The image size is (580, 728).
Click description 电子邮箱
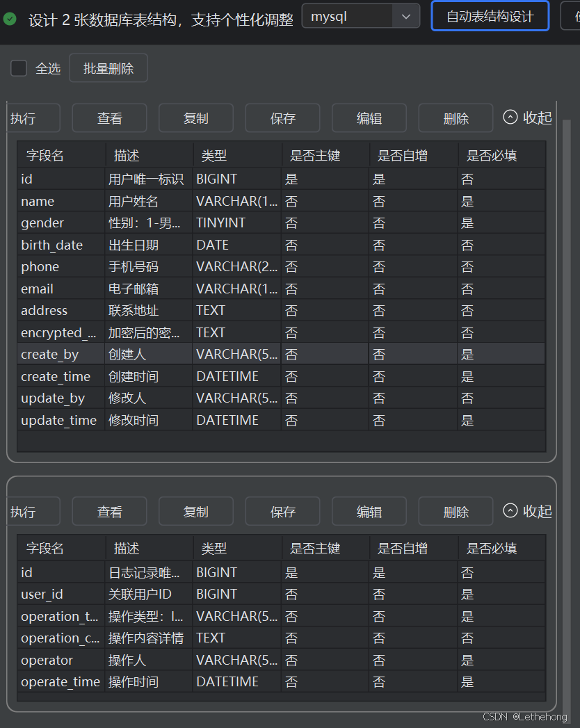(x=134, y=289)
